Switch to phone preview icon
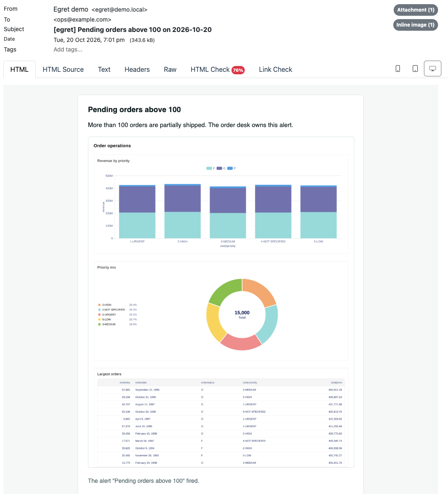The width and height of the screenshot is (448, 494). [x=398, y=68]
